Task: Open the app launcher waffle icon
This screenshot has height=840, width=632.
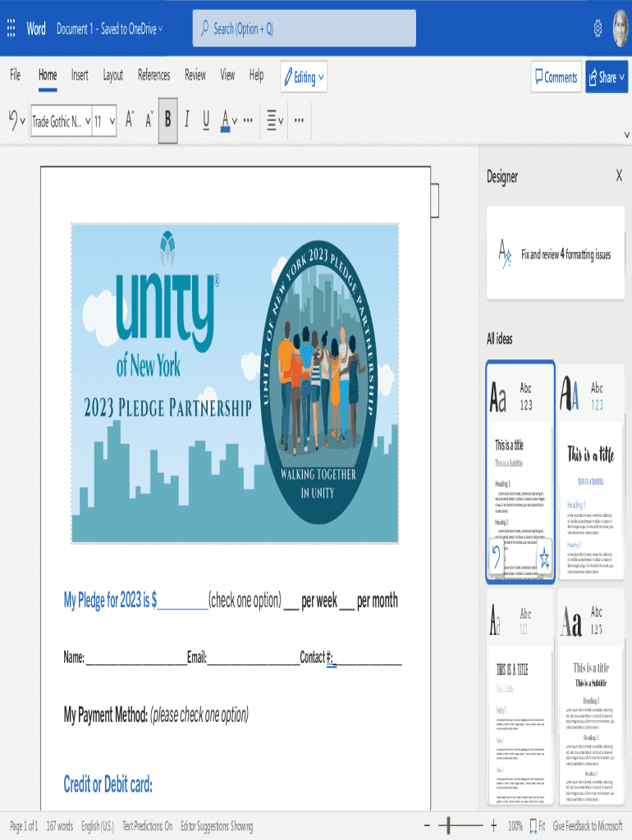Action: click(11, 29)
